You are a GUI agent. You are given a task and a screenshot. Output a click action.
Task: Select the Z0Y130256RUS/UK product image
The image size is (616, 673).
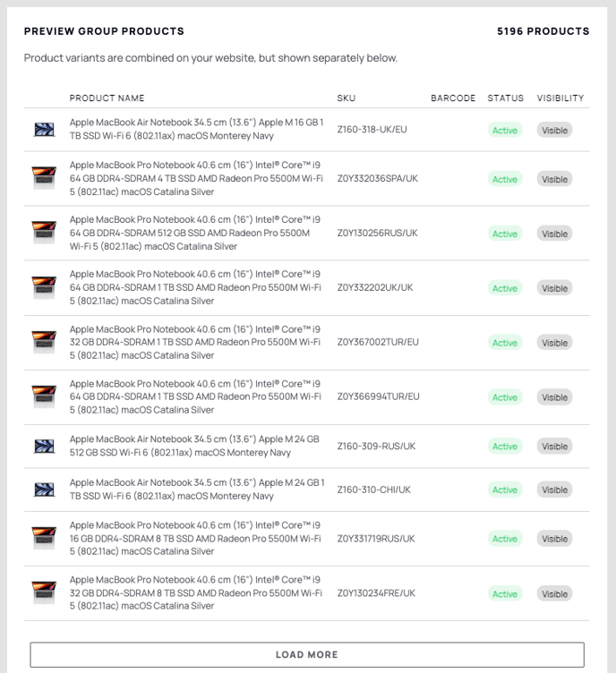44,233
